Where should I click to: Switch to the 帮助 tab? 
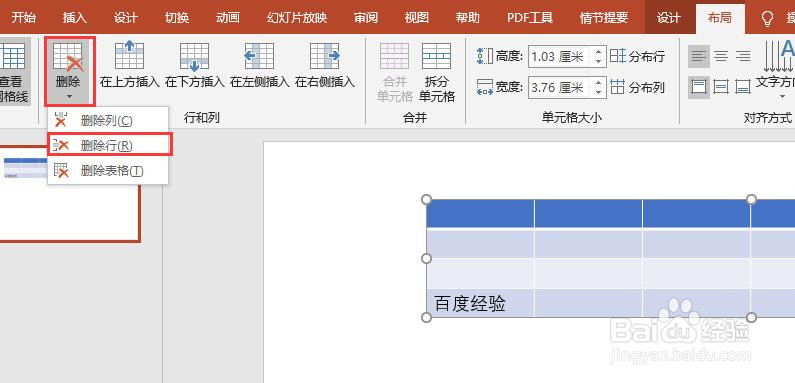coord(467,17)
